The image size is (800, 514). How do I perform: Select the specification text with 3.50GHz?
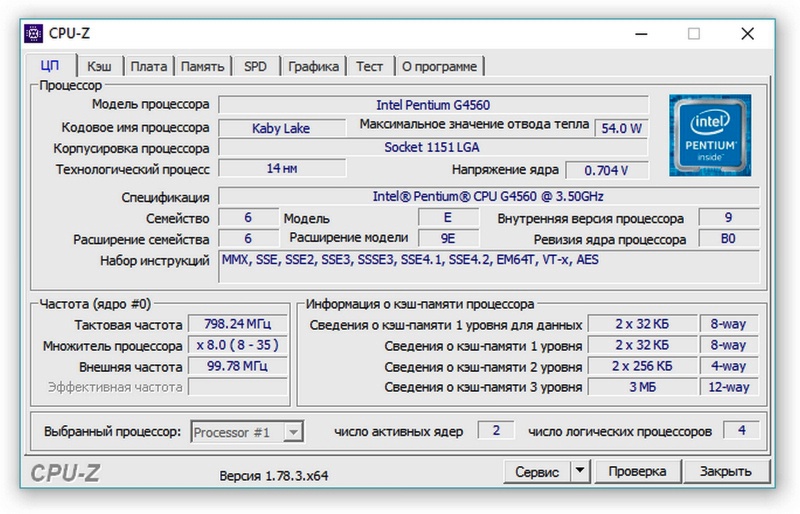(x=488, y=197)
